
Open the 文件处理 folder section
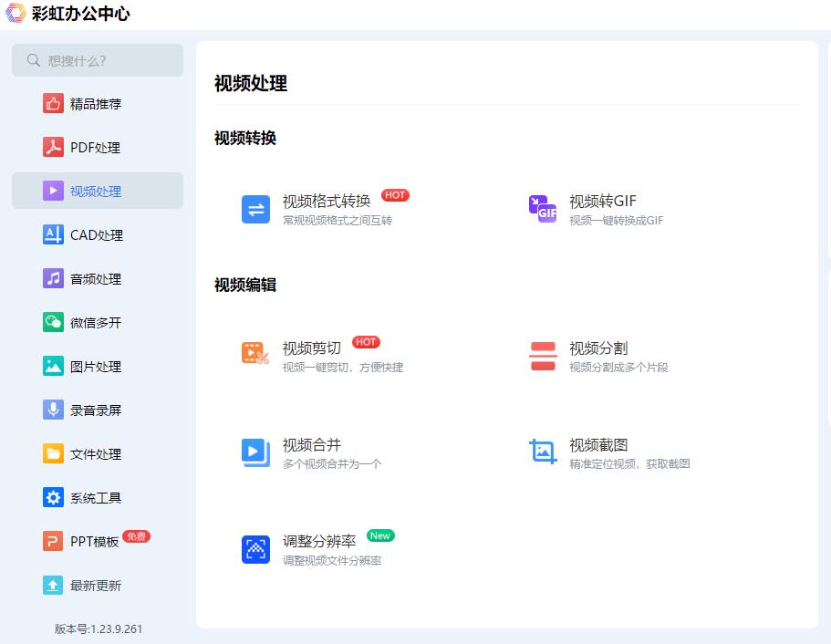(x=98, y=453)
